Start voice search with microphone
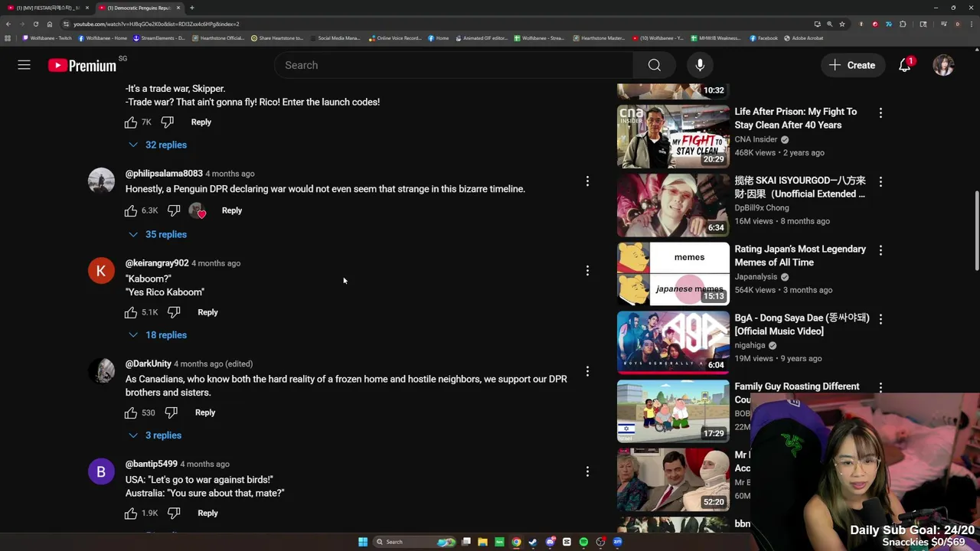This screenshot has height=551, width=980. point(700,65)
